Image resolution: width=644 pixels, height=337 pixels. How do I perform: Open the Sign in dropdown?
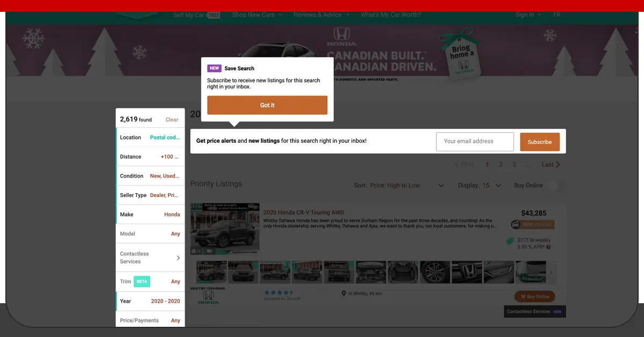[529, 15]
